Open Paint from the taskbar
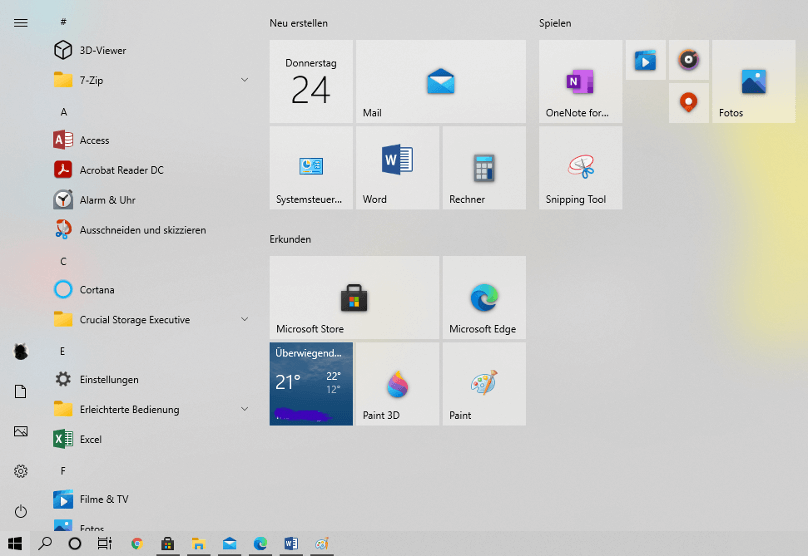 tap(322, 544)
